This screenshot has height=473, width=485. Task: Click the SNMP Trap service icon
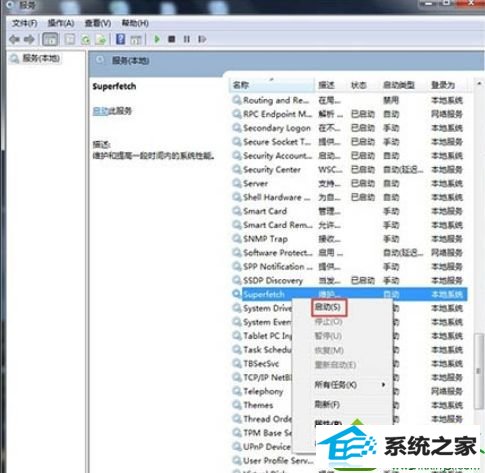click(237, 239)
